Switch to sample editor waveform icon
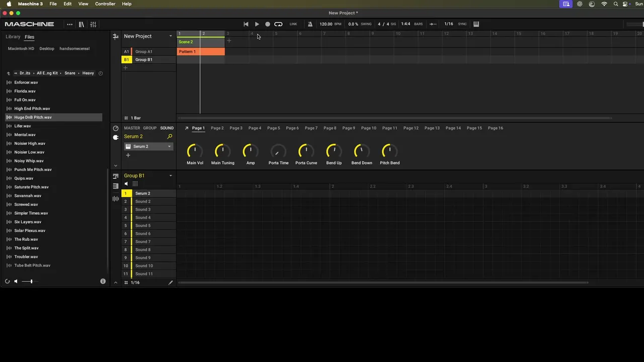This screenshot has width=644, height=362. 116,199
